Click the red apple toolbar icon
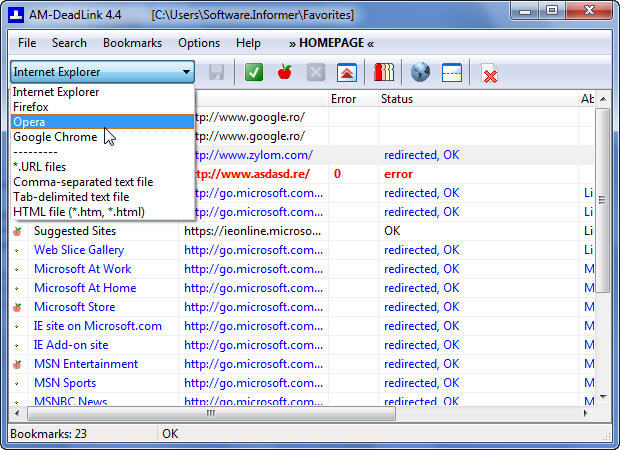The image size is (620, 450). click(285, 72)
